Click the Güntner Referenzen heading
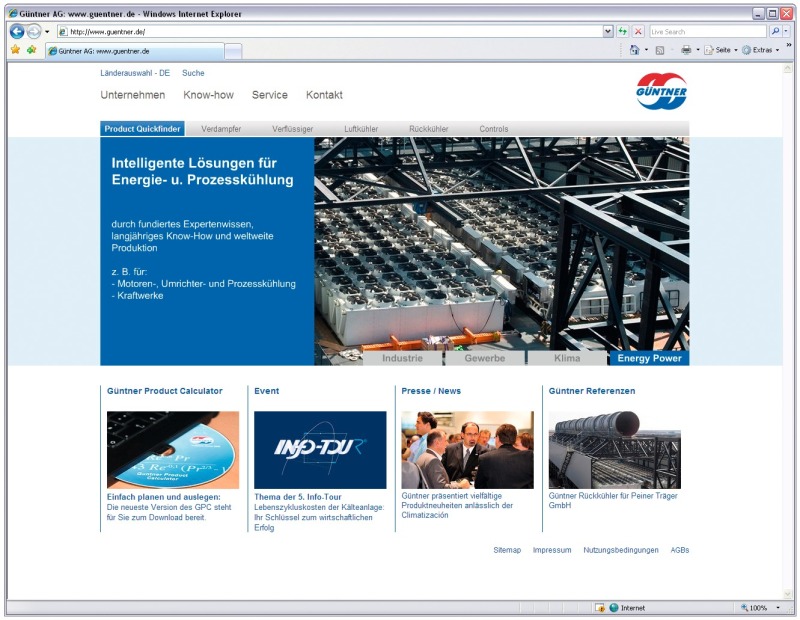This screenshot has height=620, width=800. point(592,391)
